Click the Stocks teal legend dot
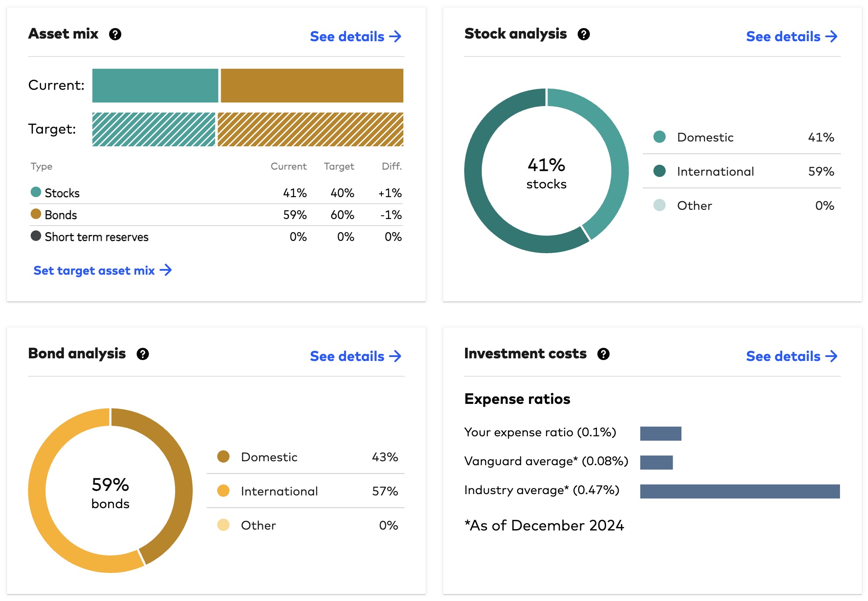This screenshot has width=868, height=601. point(36,192)
